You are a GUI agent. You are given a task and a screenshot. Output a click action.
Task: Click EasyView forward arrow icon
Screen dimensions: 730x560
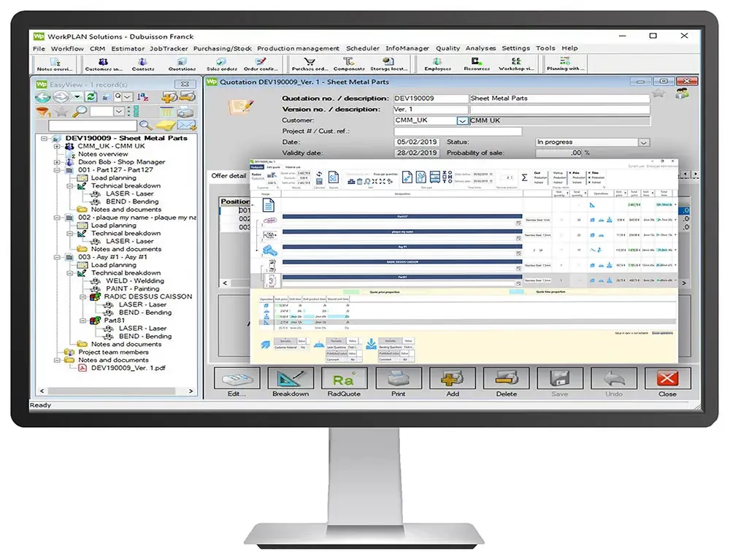(61, 97)
